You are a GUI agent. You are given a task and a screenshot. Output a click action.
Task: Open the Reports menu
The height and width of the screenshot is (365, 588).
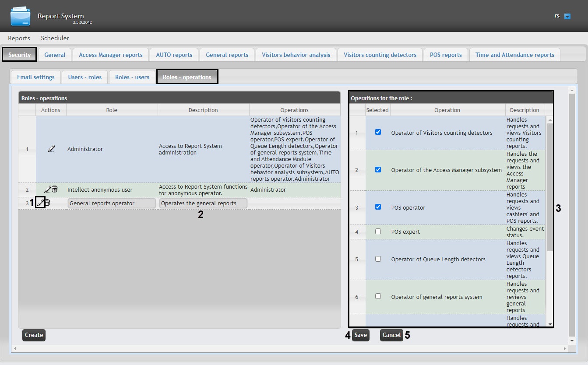[19, 38]
